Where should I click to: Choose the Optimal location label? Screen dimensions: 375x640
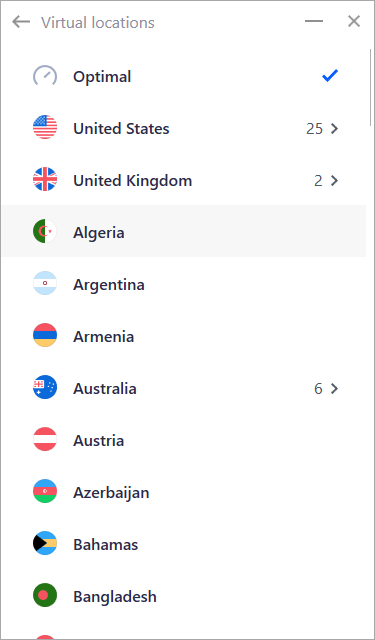coord(102,77)
